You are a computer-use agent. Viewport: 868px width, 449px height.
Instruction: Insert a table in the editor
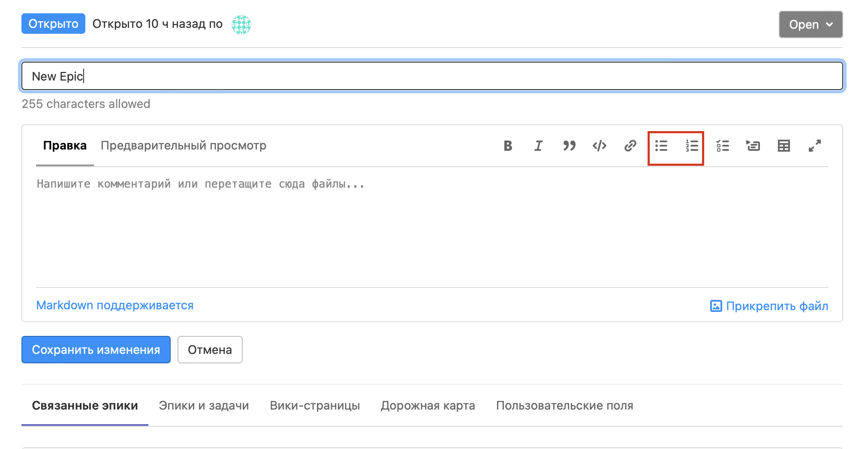(x=784, y=146)
